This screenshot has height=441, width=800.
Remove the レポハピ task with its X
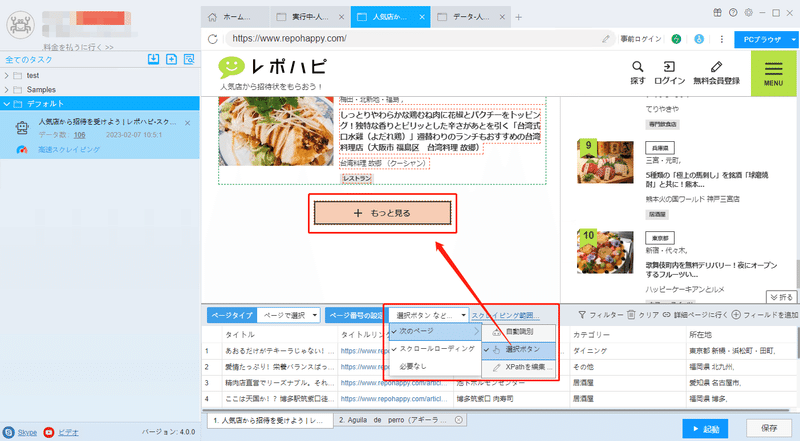[x=187, y=123]
